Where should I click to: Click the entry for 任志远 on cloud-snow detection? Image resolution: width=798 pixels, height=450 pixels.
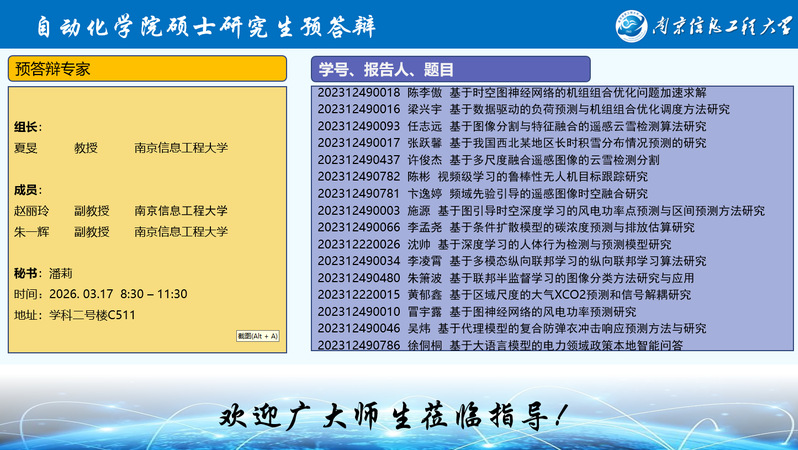pos(512,126)
